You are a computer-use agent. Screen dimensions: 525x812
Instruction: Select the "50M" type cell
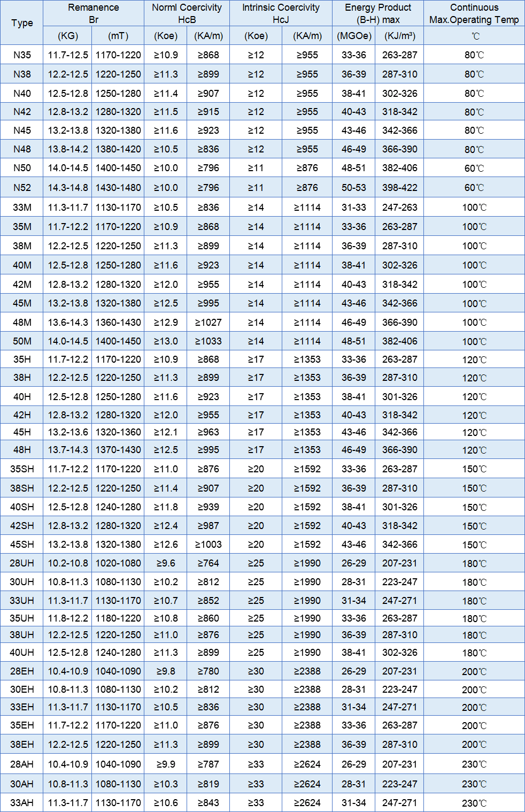(x=22, y=341)
